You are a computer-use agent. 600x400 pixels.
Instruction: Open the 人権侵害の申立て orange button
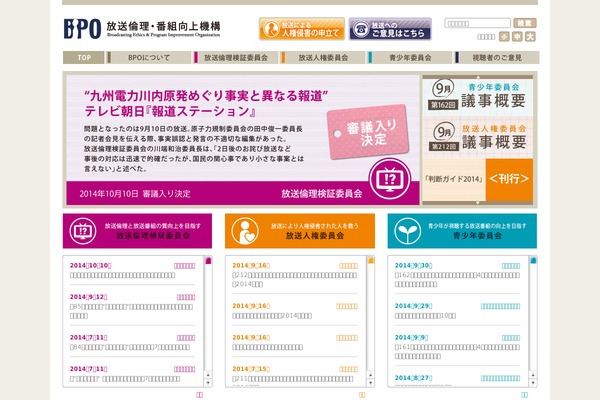pos(302,29)
